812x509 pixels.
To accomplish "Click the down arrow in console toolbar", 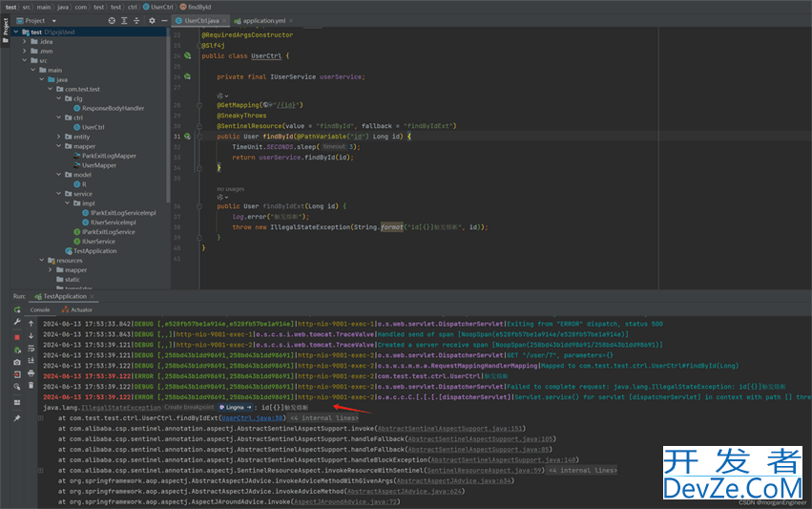I will pos(31,336).
